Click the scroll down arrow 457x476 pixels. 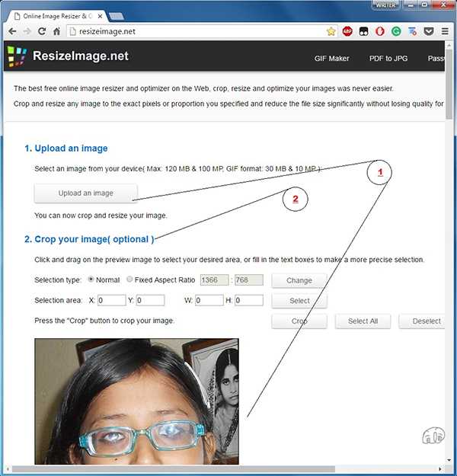(x=449, y=460)
